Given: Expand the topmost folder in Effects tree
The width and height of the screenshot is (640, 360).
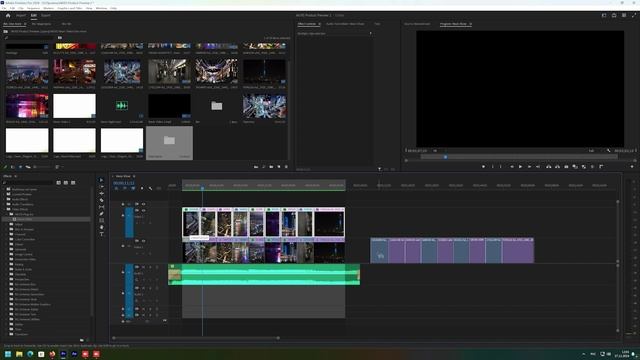Looking at the screenshot, I should coord(5,189).
